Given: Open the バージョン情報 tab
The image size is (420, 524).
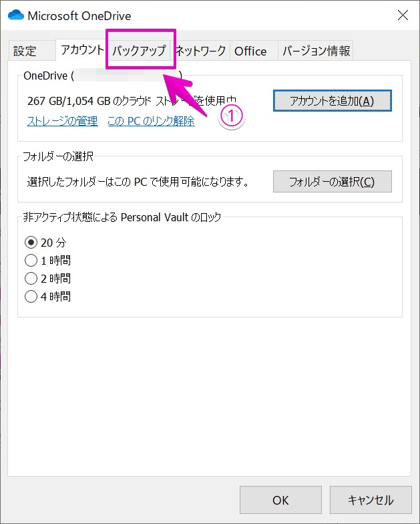Looking at the screenshot, I should (315, 51).
